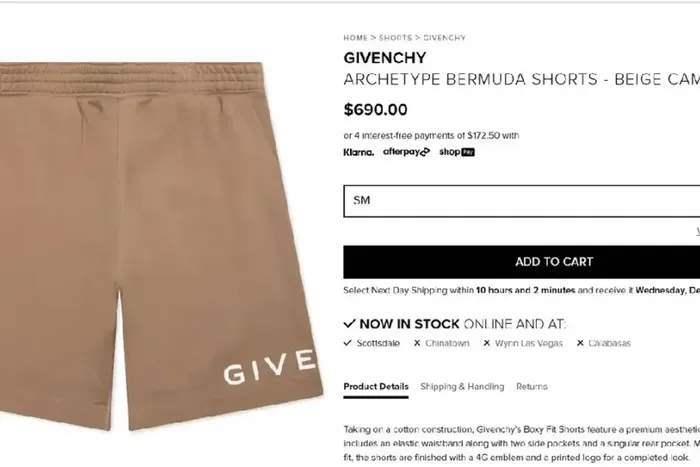Click the Scottsdale availability checkmark
Screen dimensions: 700x467
(348, 343)
